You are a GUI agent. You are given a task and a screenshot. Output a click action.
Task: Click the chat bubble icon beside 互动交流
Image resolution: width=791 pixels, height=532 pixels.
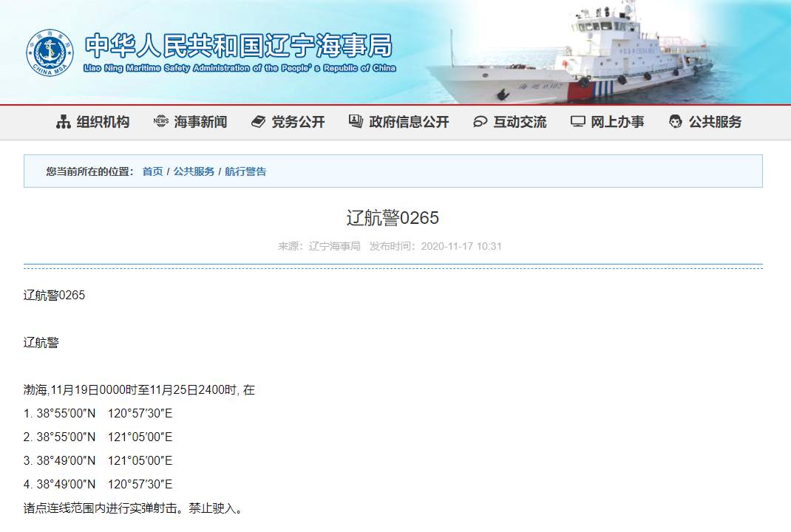click(x=480, y=122)
